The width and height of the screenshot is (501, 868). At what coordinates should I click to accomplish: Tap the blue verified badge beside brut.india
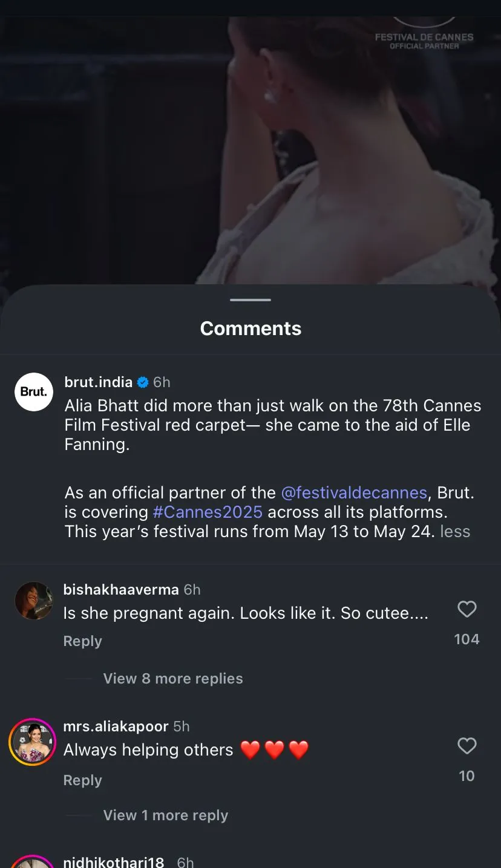143,382
